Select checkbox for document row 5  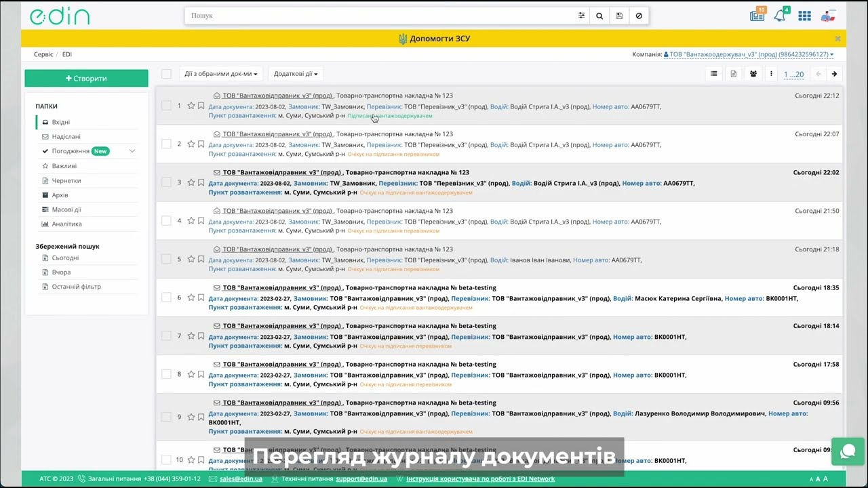(x=166, y=259)
